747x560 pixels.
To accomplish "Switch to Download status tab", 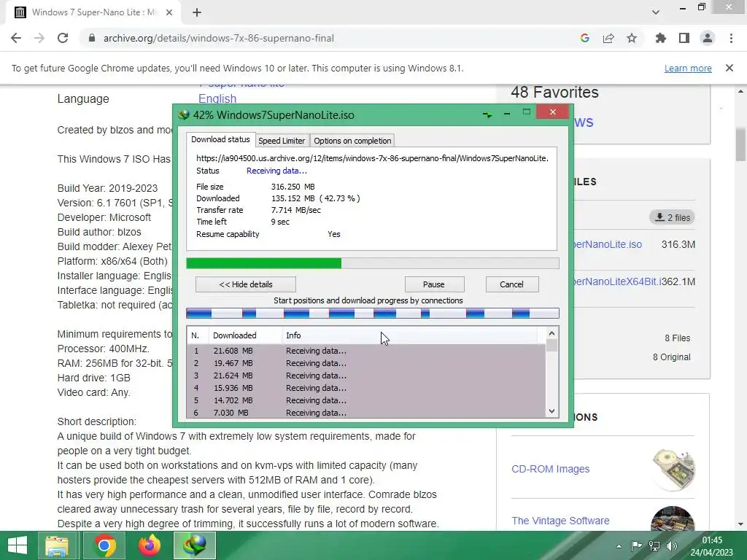I will coord(220,139).
